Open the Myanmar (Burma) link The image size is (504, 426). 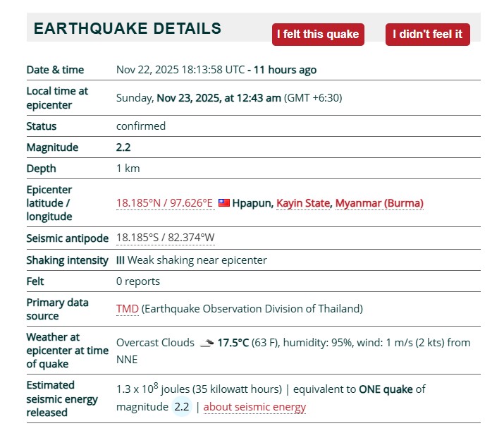pyautogui.click(x=379, y=203)
